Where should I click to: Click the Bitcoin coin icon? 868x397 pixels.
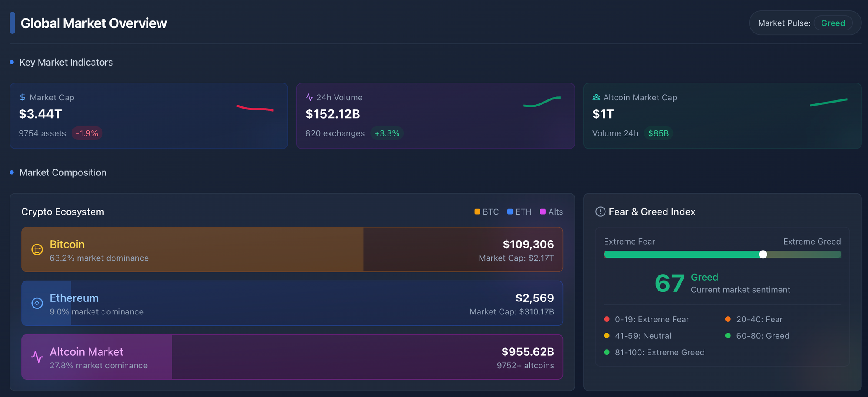(37, 249)
